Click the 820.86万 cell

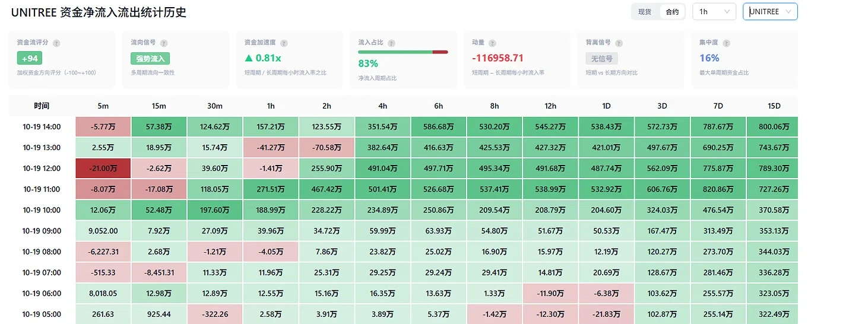718,189
